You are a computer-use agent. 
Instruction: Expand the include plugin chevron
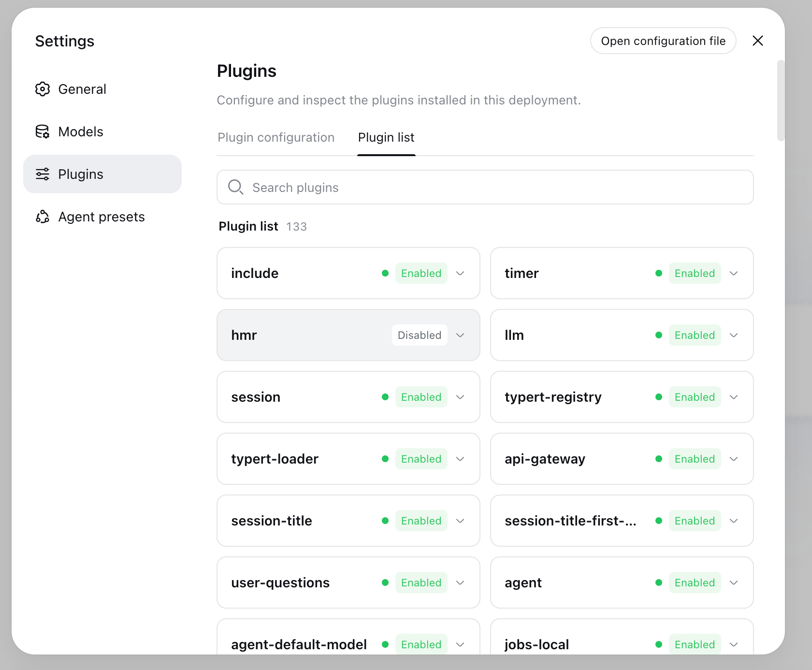pyautogui.click(x=460, y=273)
